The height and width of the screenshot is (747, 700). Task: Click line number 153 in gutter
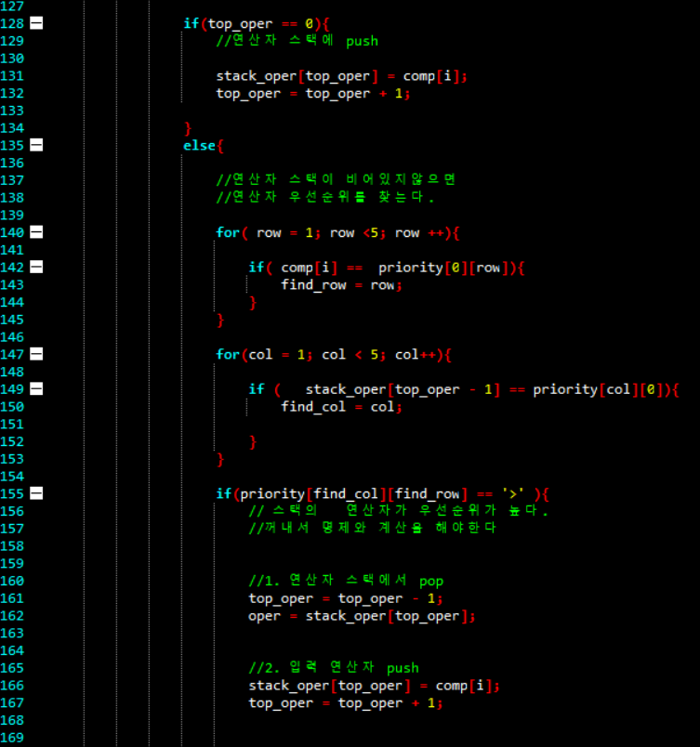click(x=12, y=459)
